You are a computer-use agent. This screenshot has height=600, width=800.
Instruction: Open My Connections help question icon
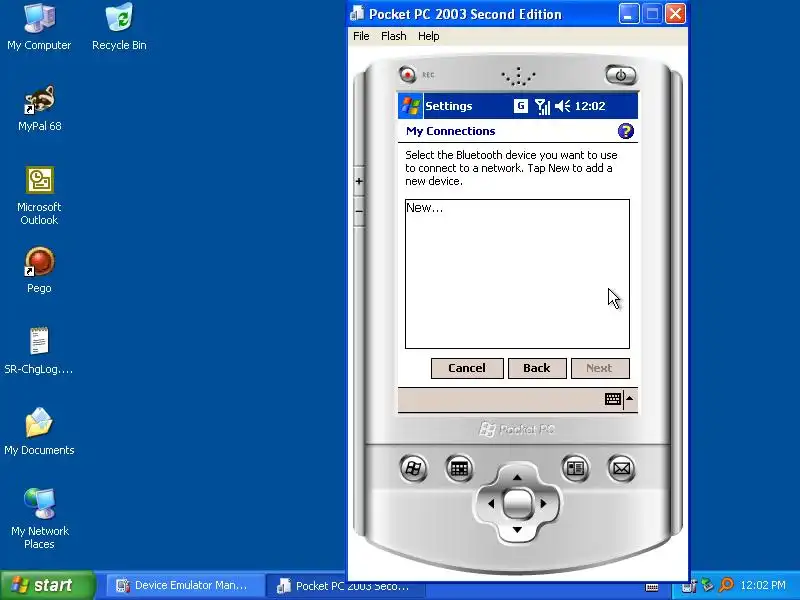tap(626, 131)
